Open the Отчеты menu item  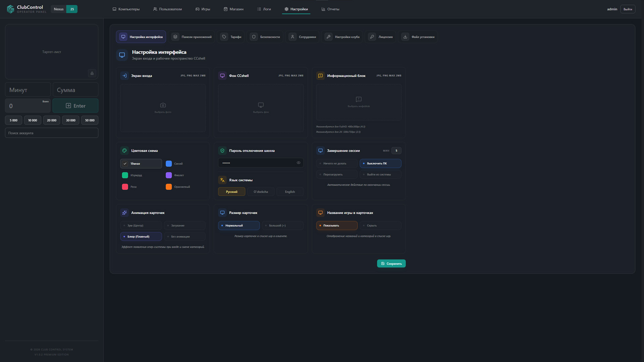click(x=330, y=9)
